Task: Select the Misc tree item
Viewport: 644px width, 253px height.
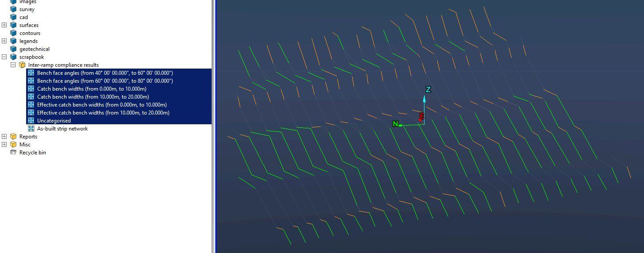Action: [x=25, y=145]
